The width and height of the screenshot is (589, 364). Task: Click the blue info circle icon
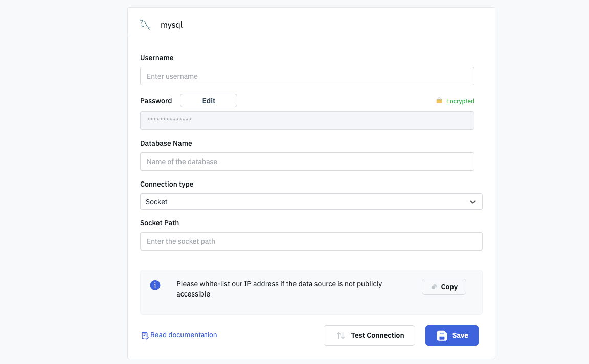tap(155, 285)
